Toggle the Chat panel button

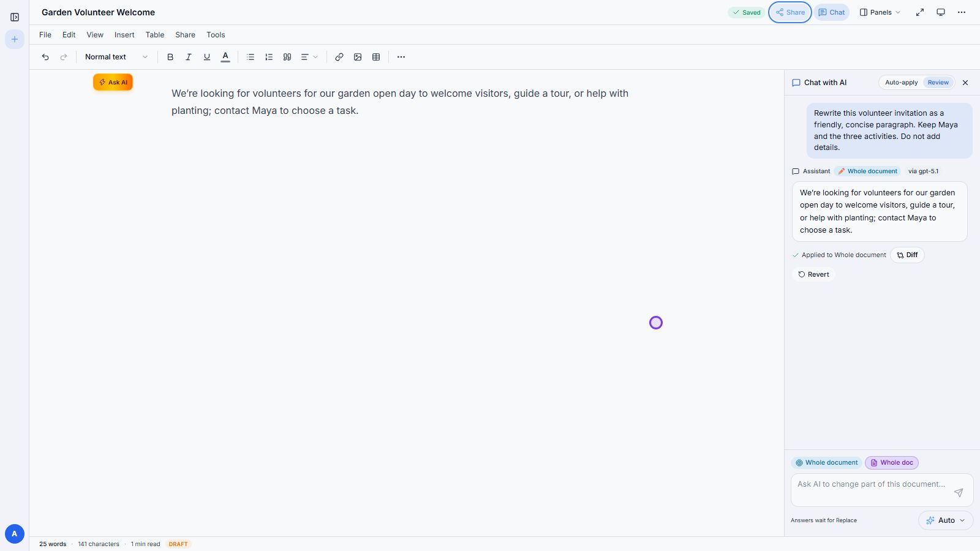click(832, 12)
